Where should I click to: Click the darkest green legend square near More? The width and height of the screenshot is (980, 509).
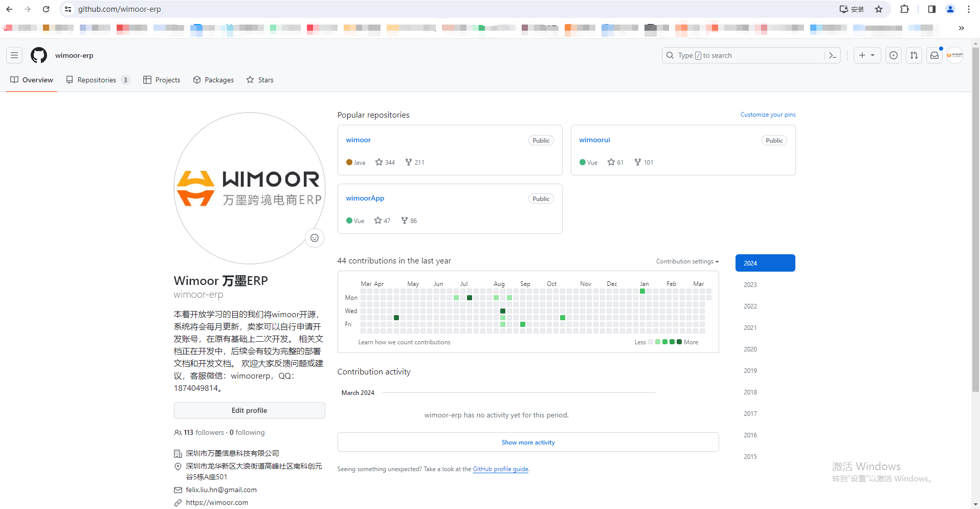tap(679, 342)
